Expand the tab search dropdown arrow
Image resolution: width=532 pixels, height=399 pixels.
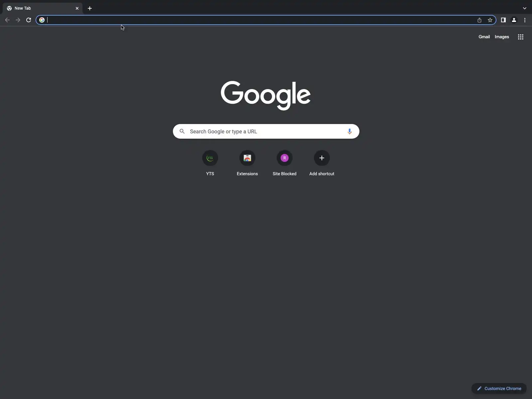(x=525, y=8)
